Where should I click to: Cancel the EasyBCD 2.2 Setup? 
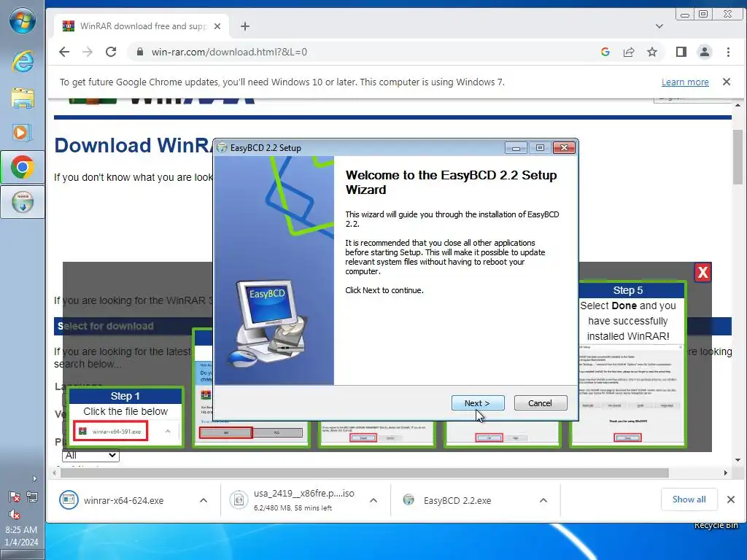click(x=541, y=402)
